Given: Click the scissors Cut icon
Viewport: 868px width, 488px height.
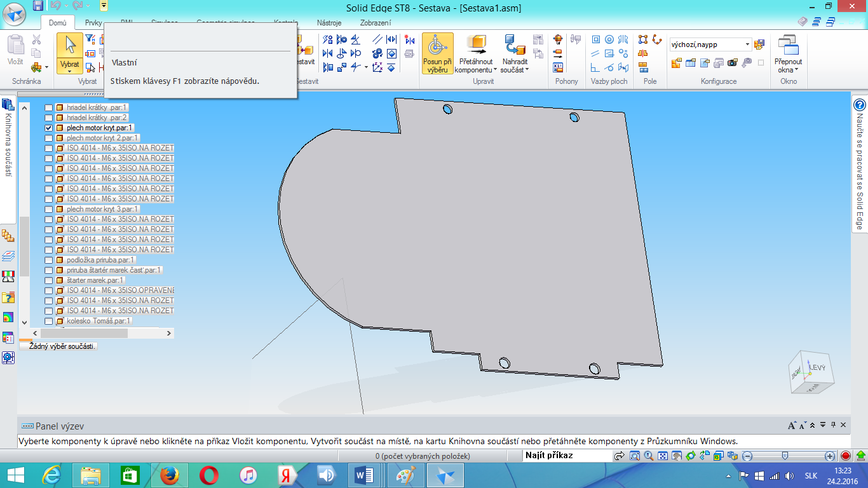Looking at the screenshot, I should [36, 40].
